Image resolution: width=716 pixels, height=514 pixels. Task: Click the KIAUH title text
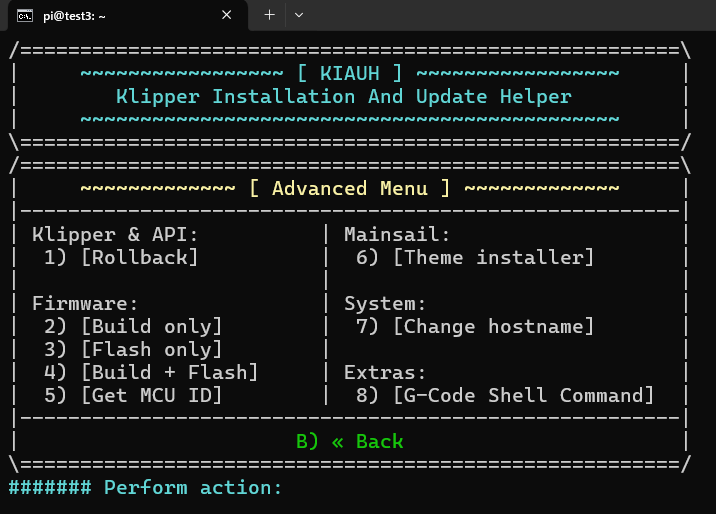coord(349,73)
